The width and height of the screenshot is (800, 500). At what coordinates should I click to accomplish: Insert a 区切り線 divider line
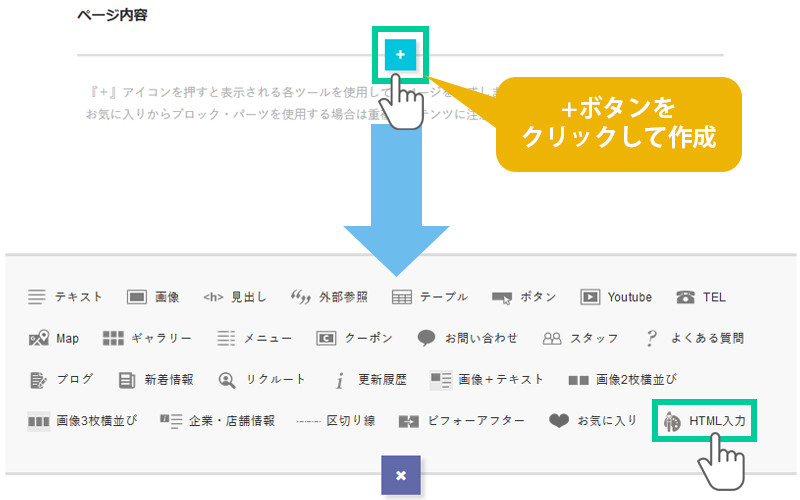tap(336, 421)
